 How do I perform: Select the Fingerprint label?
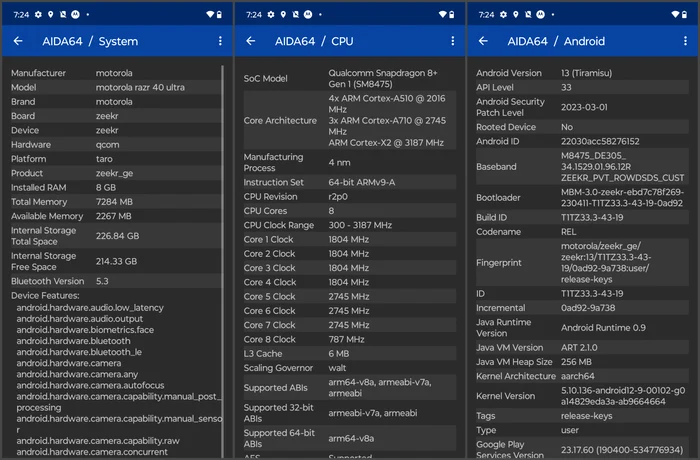(x=499, y=263)
